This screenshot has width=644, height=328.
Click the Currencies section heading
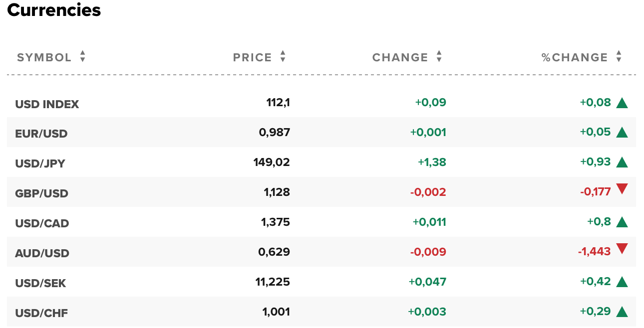54,10
